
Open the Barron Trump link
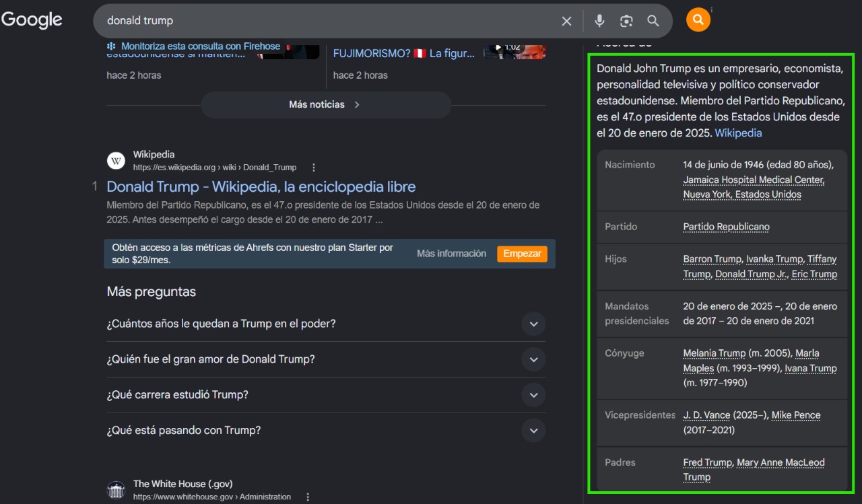(x=713, y=259)
